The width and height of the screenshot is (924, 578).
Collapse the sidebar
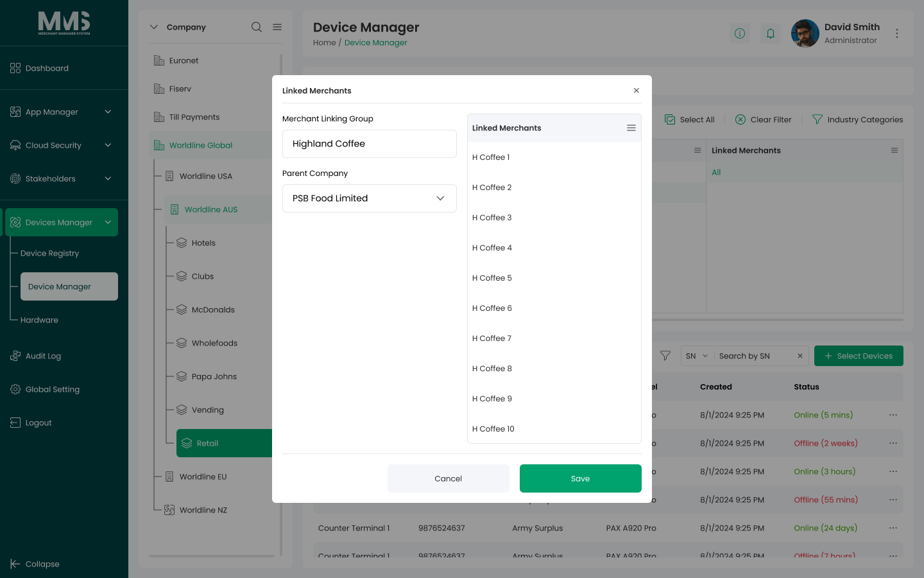(x=35, y=564)
